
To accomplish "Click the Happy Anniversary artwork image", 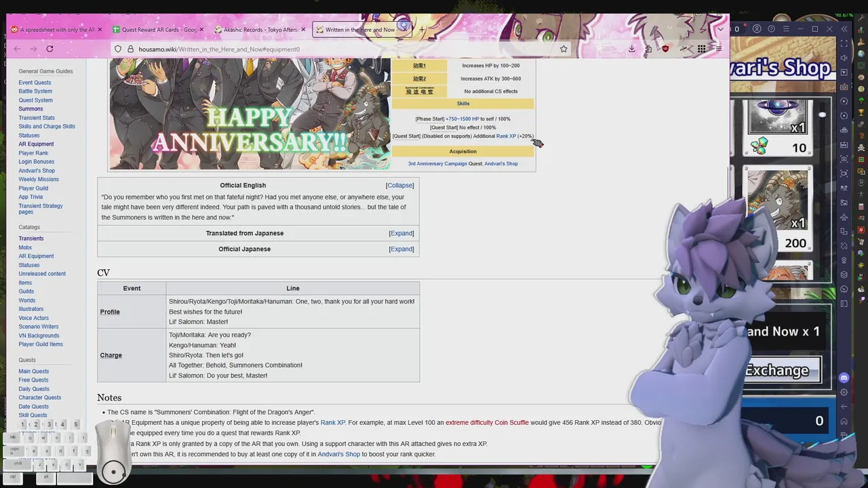I will coord(250,113).
